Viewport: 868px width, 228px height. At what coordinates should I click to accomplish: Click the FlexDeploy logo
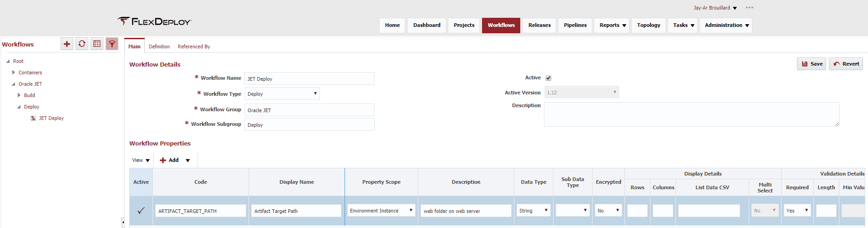point(155,21)
